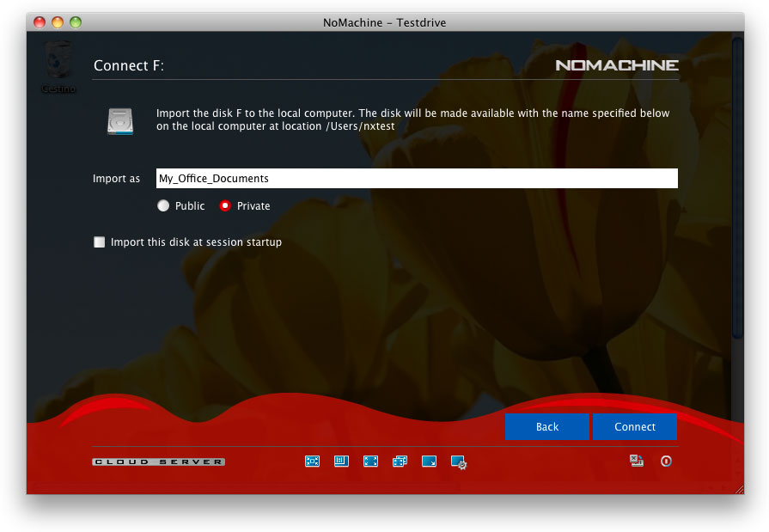Click the resize remote screen icon
Viewport: 769px width, 532px height.
429,462
